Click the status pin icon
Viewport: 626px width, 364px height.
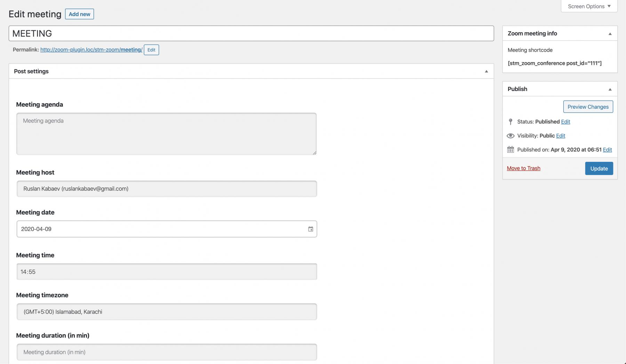point(510,122)
